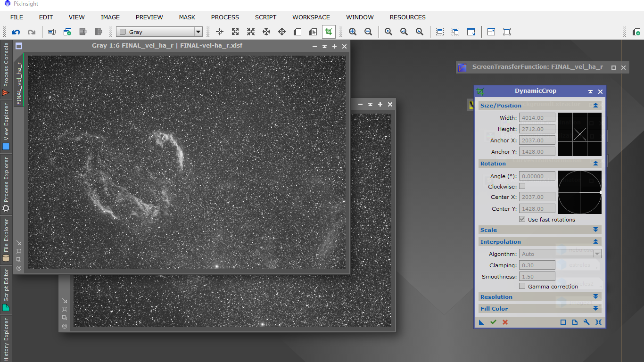
Task: Click the center readout crosshair icon
Action: click(x=220, y=32)
